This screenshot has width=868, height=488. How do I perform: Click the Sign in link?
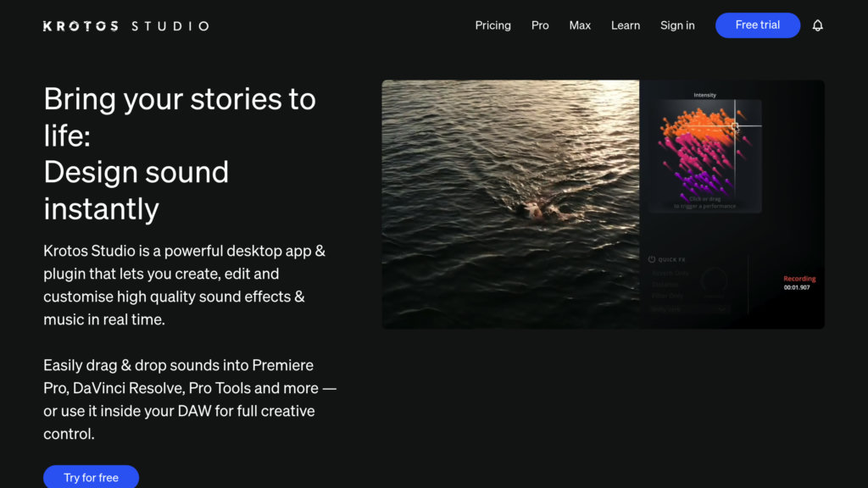(x=677, y=25)
